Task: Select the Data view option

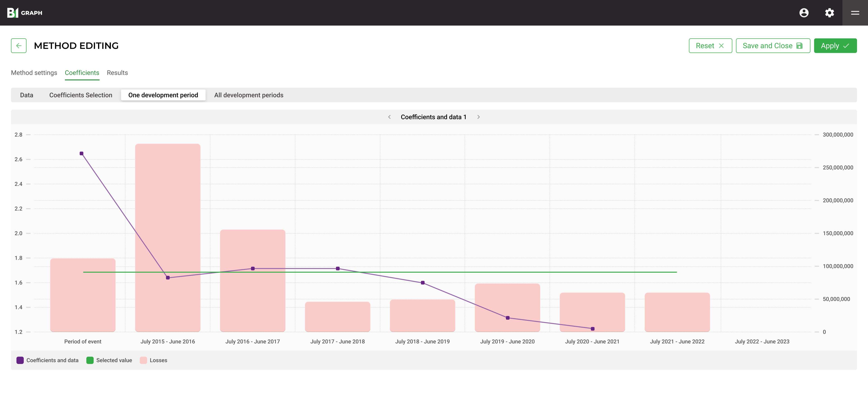Action: [x=26, y=95]
